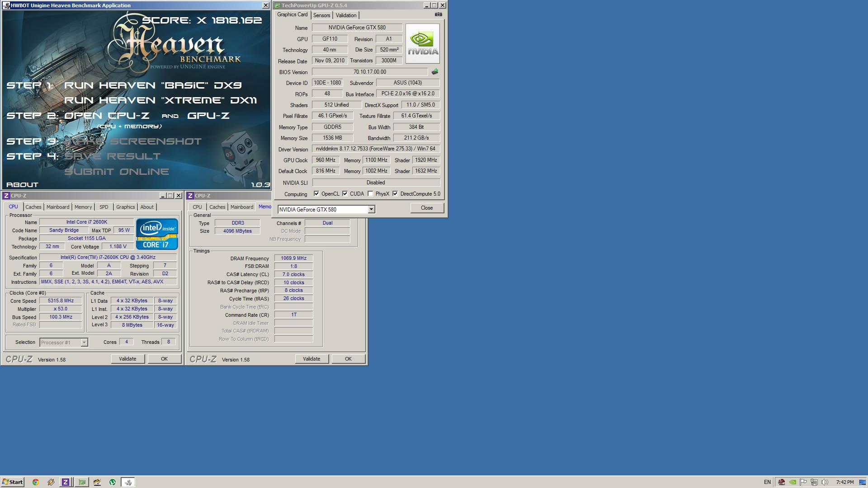Viewport: 868px width, 488px height.
Task: Select the GPU-Z taskbar button
Action: coord(82,482)
